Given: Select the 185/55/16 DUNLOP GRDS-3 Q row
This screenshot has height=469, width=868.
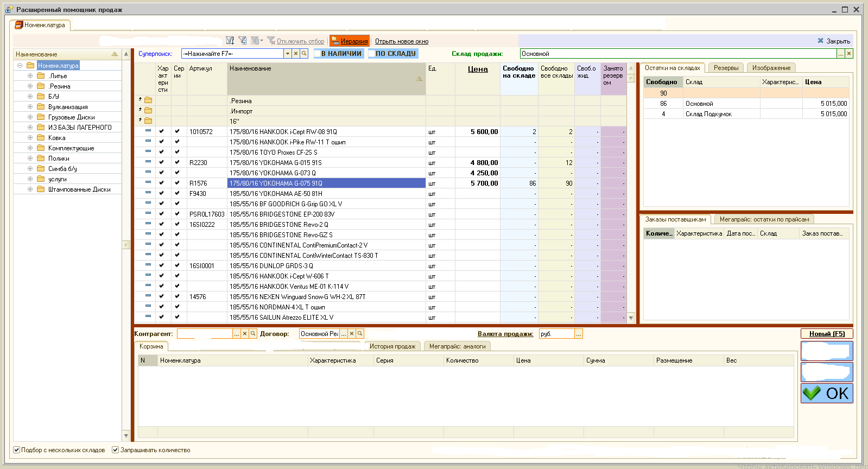Looking at the screenshot, I should (x=271, y=266).
